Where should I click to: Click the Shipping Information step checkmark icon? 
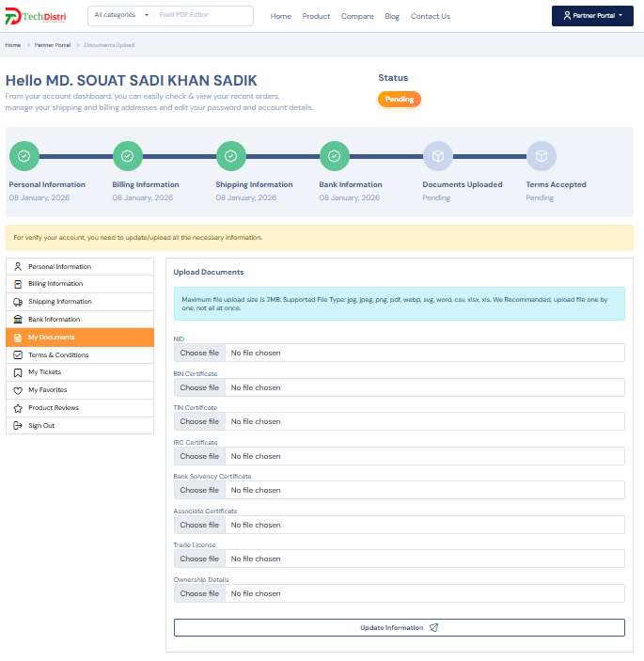tap(231, 156)
